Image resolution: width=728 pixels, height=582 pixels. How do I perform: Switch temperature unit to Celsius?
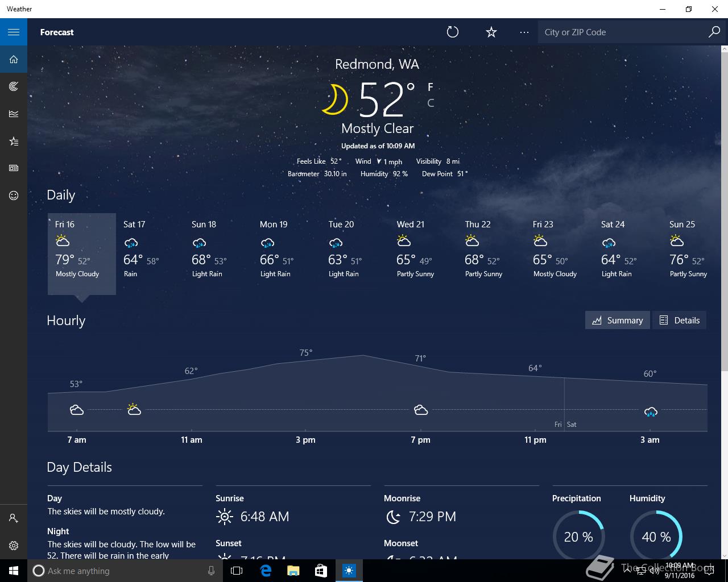pos(431,103)
